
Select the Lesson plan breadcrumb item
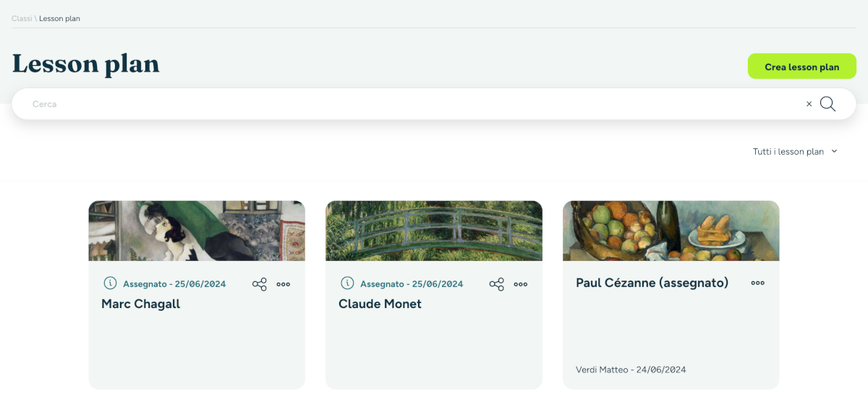[59, 19]
